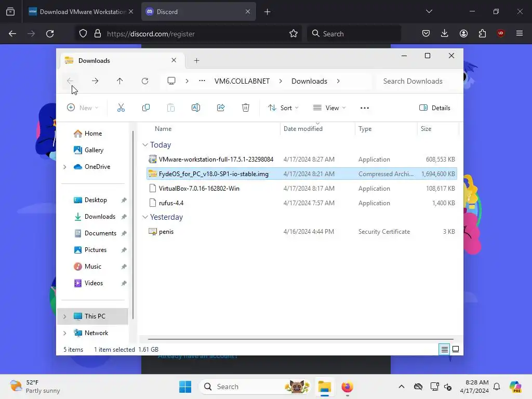Collapse the Yesterday group
The height and width of the screenshot is (399, 532).
tap(145, 217)
